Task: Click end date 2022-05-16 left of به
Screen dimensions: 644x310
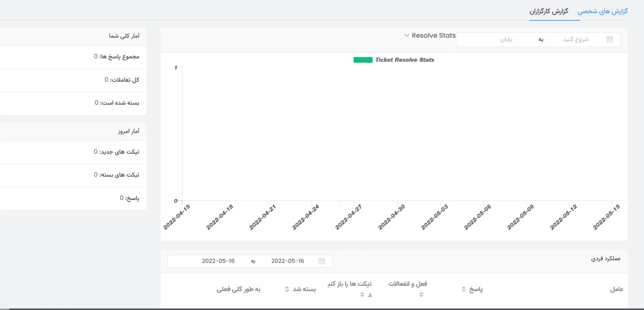Action: (x=218, y=261)
